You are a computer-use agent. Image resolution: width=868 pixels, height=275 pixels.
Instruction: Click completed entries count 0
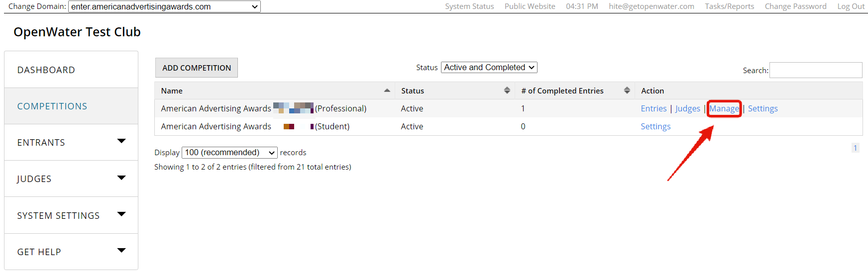pos(523,126)
